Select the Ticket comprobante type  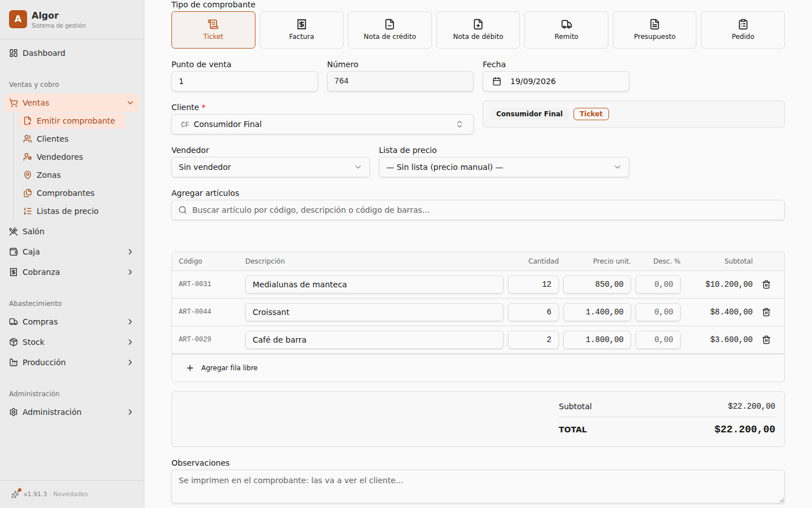pos(213,30)
